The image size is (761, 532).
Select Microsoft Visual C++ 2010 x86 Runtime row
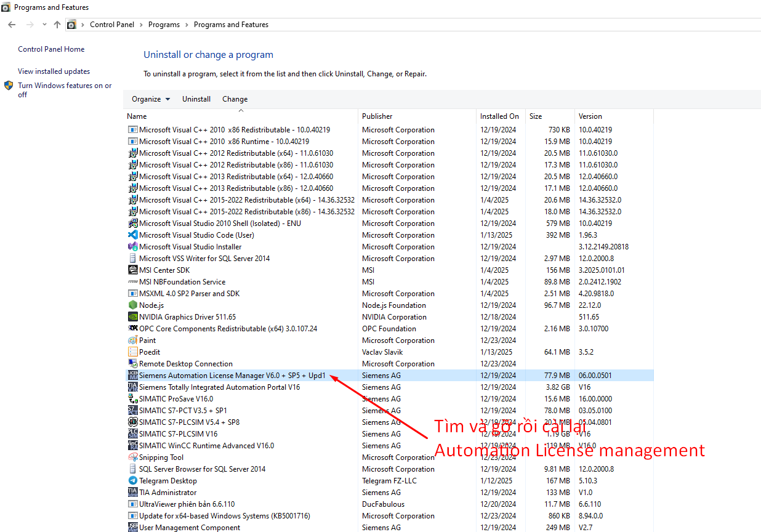pos(389,141)
